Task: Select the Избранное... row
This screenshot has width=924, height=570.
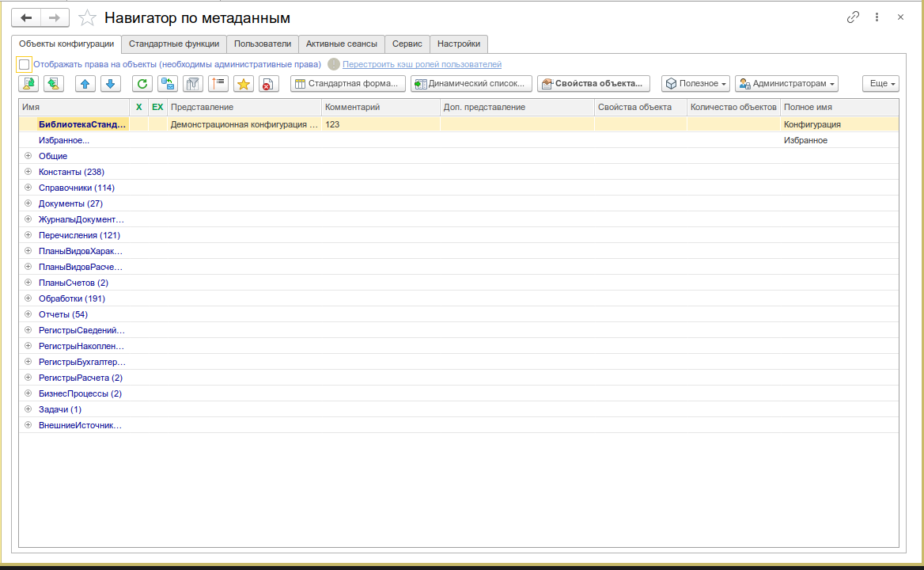Action: coord(459,140)
